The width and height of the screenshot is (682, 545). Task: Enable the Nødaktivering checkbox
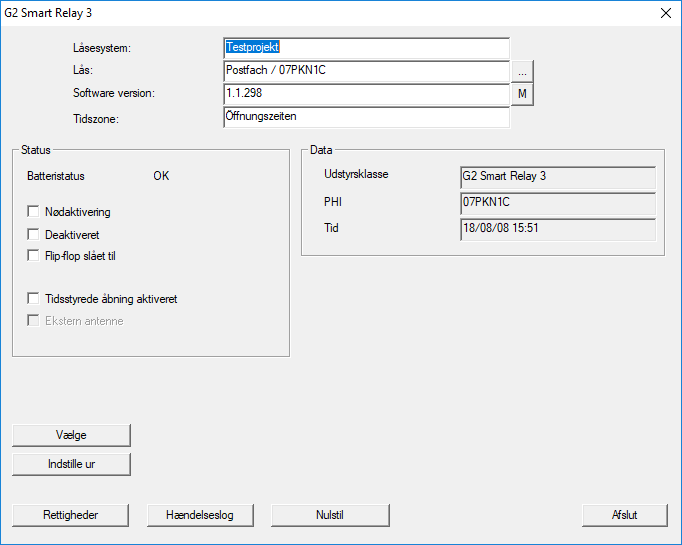pyautogui.click(x=35, y=212)
